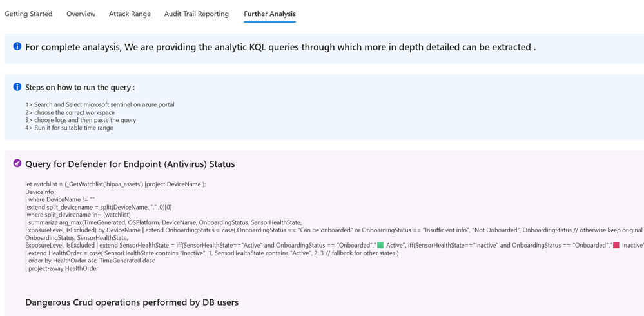Click the "Steps on how to run the query" heading
Viewport: 644px width, 316px height.
click(80, 87)
